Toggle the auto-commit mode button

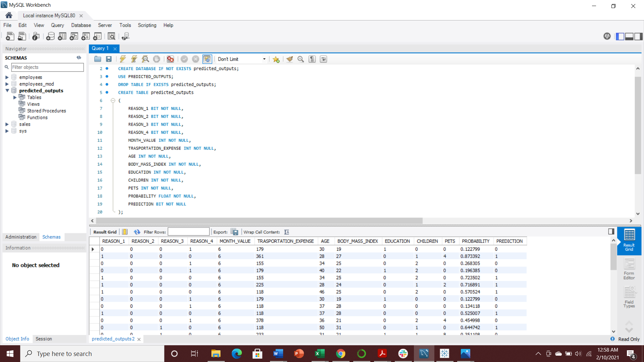tap(207, 59)
